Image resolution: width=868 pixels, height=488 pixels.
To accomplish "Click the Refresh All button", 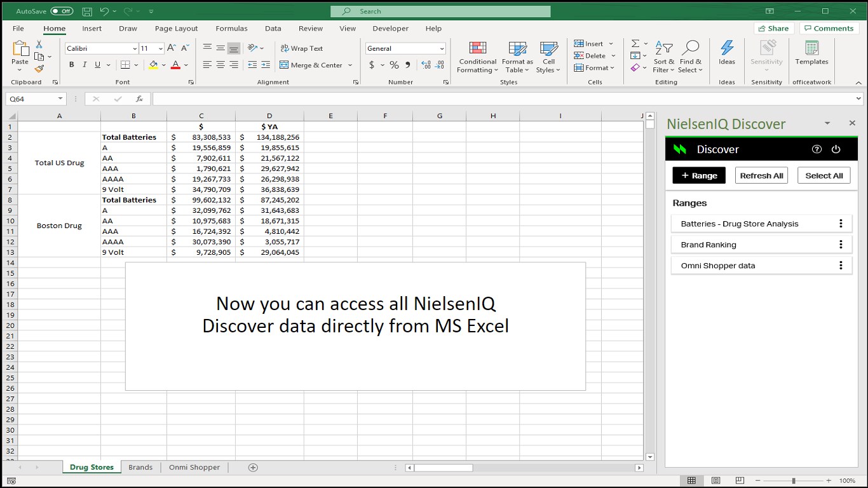I will click(x=761, y=175).
